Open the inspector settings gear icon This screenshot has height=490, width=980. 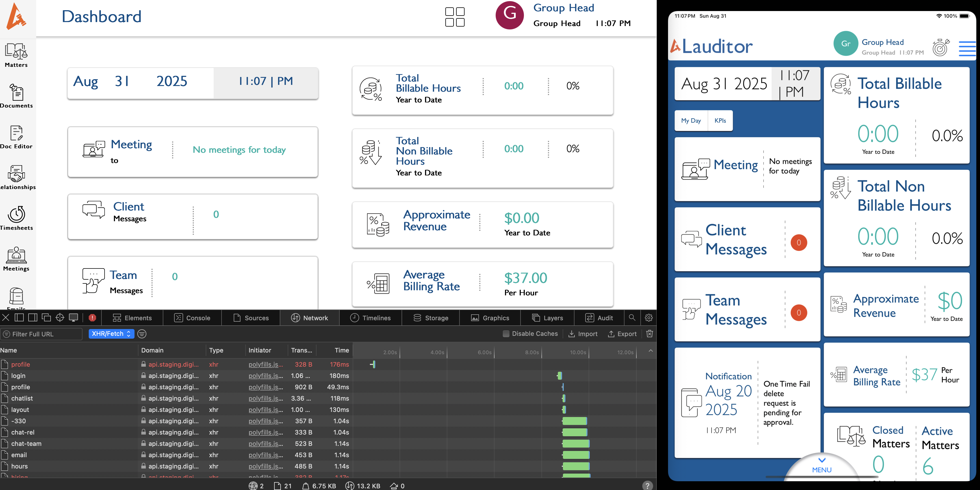point(649,317)
